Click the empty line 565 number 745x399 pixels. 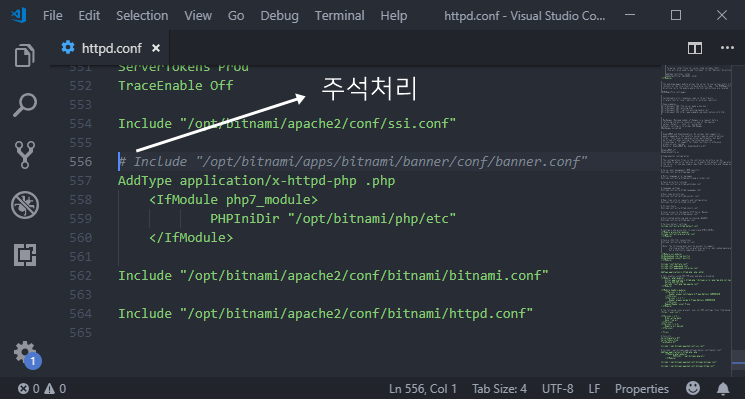click(x=81, y=332)
